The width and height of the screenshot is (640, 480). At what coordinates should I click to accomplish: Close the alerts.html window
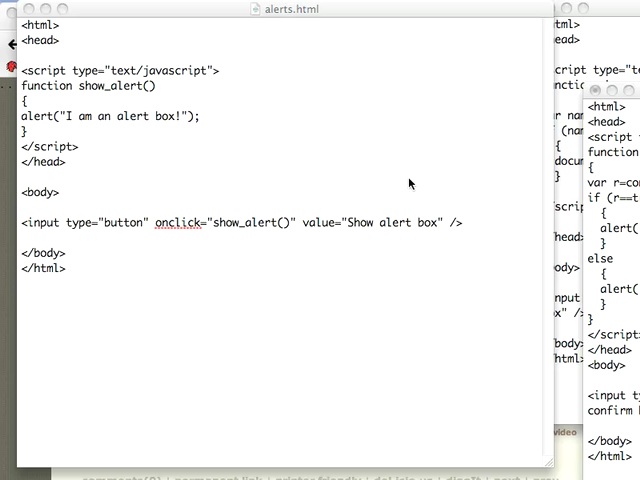(27, 9)
